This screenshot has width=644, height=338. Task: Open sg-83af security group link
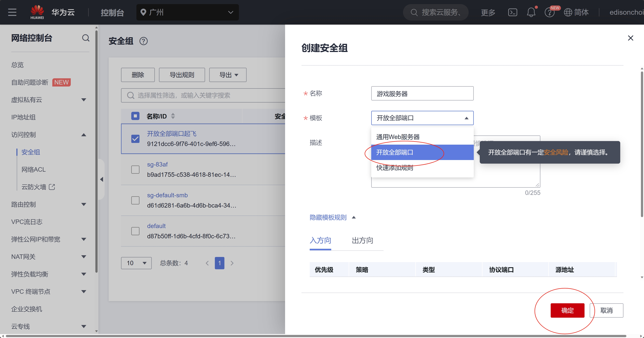(x=157, y=164)
